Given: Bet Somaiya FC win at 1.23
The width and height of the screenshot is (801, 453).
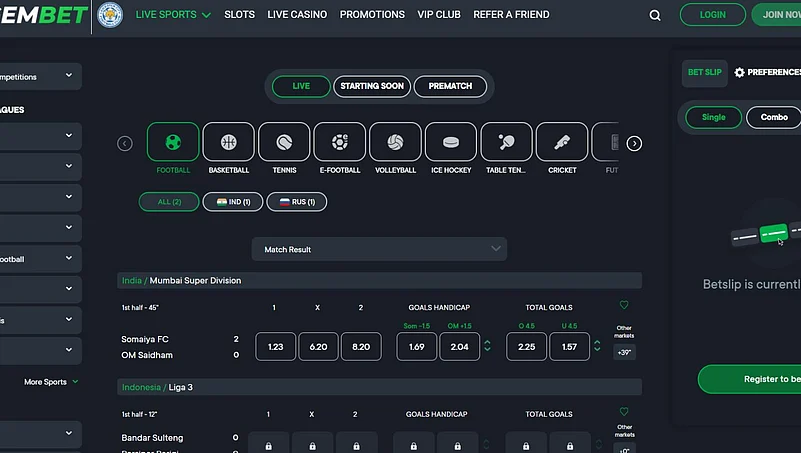Looking at the screenshot, I should (275, 347).
